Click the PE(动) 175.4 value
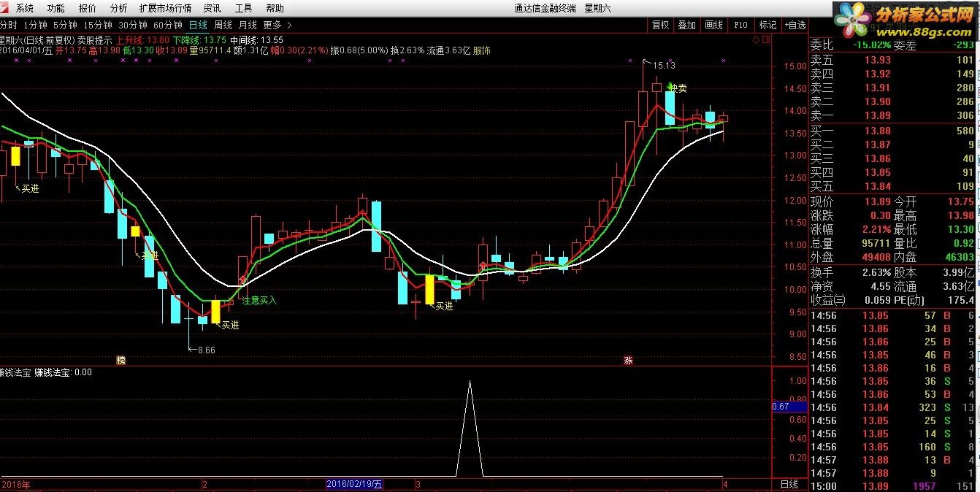Image resolution: width=980 pixels, height=492 pixels. [961, 300]
